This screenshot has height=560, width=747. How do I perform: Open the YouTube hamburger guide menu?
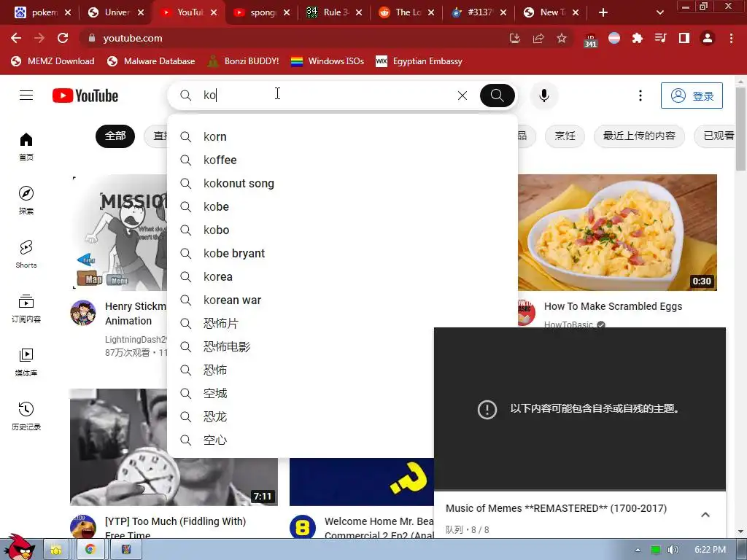(26, 96)
